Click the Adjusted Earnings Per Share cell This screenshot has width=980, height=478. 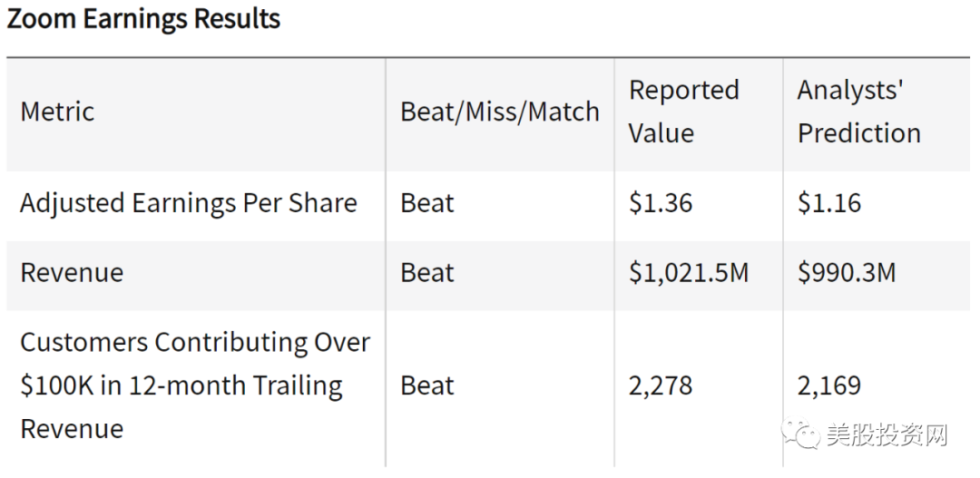[188, 203]
